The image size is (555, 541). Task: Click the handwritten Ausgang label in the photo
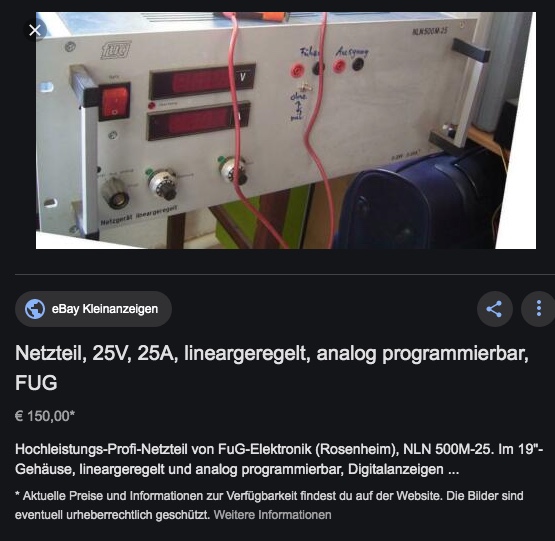[x=352, y=52]
